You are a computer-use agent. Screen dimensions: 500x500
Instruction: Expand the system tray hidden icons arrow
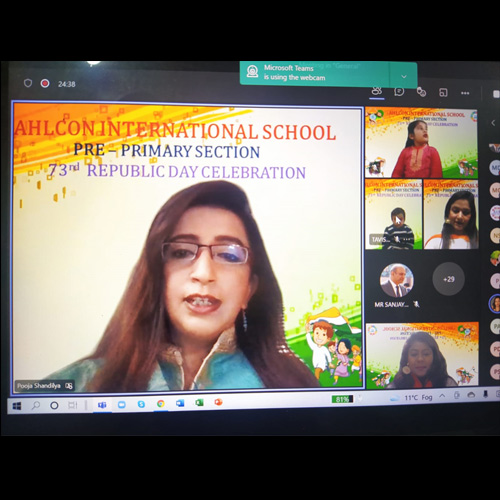coord(442,396)
